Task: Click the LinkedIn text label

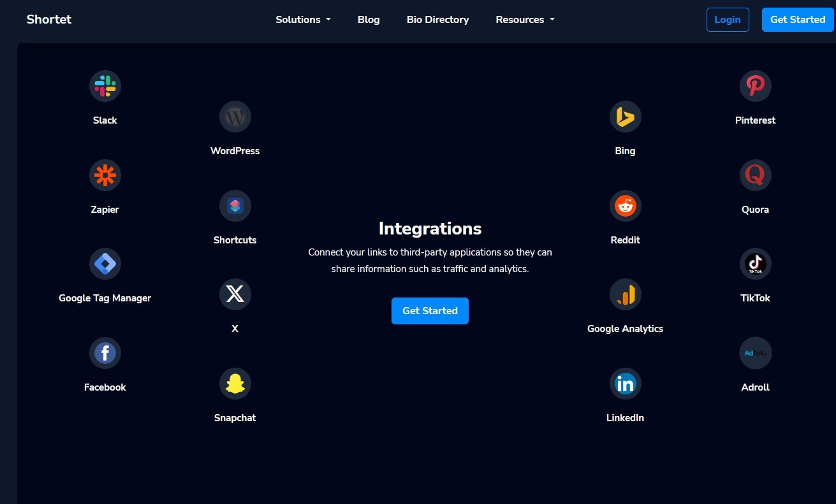Action: [x=625, y=418]
